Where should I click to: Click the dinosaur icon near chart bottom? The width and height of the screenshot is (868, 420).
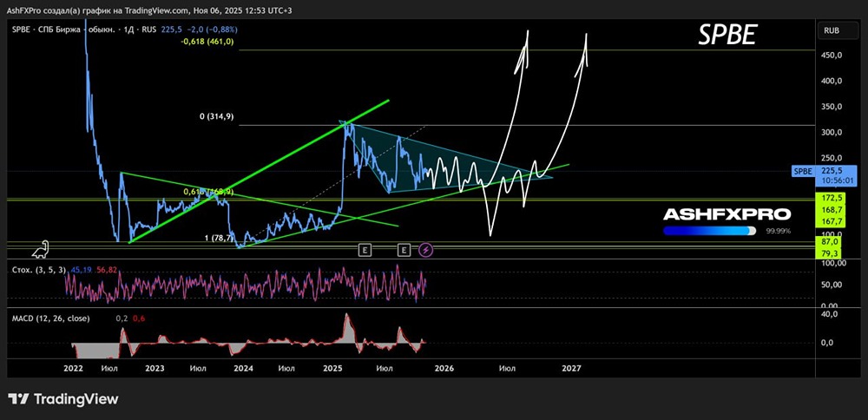coord(41,250)
